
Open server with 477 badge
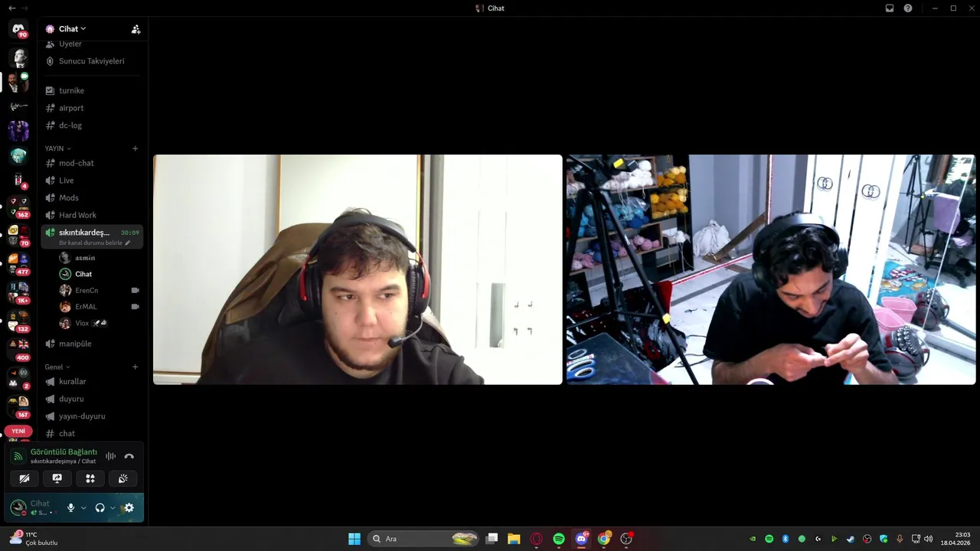pyautogui.click(x=18, y=264)
